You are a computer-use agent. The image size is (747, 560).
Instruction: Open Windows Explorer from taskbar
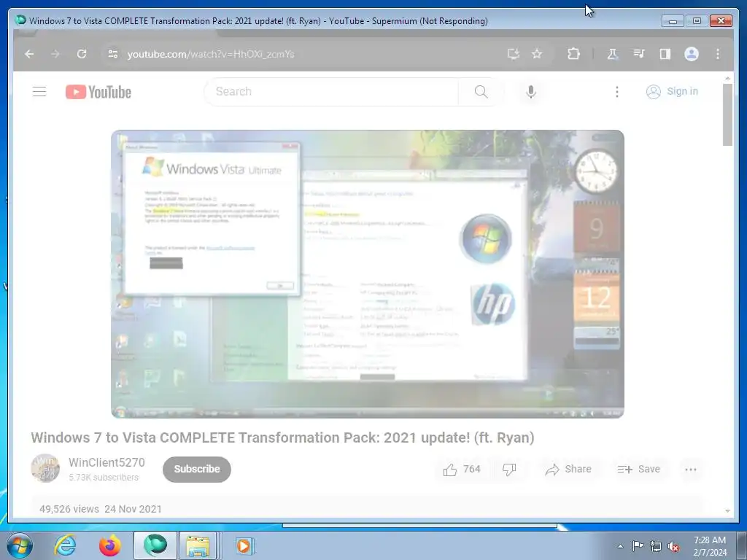tap(198, 545)
